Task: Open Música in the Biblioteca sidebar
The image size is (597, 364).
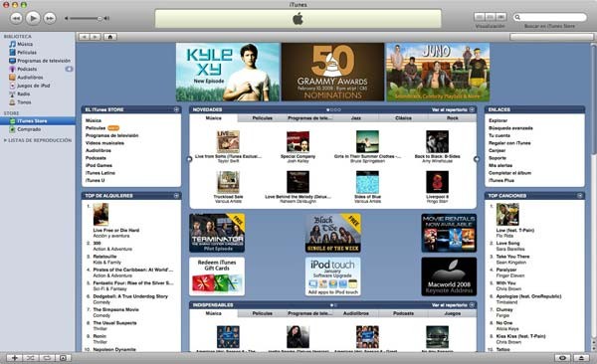Action: tap(24, 44)
